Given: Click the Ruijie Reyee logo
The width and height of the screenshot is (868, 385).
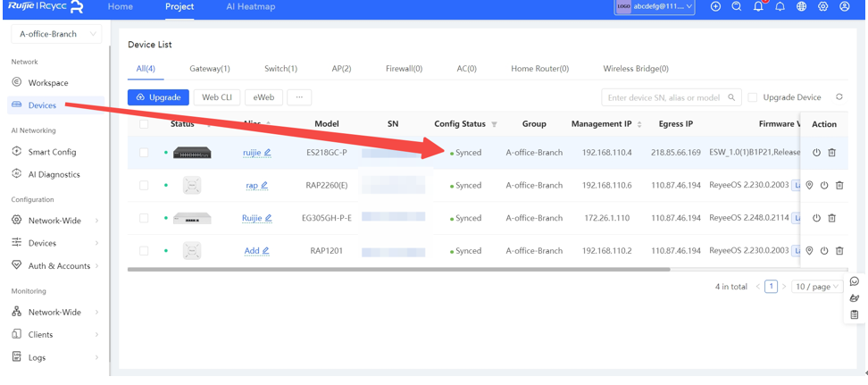Looking at the screenshot, I should (46, 6).
